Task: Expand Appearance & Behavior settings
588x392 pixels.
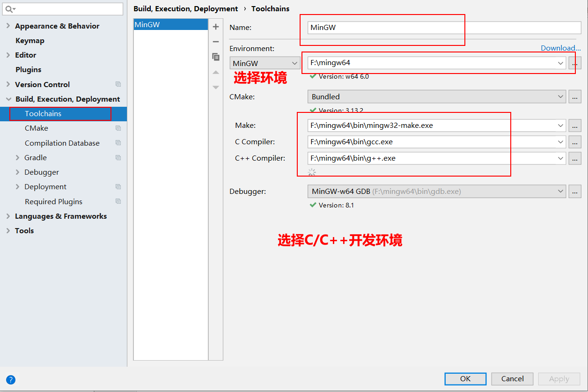Action: coord(8,26)
